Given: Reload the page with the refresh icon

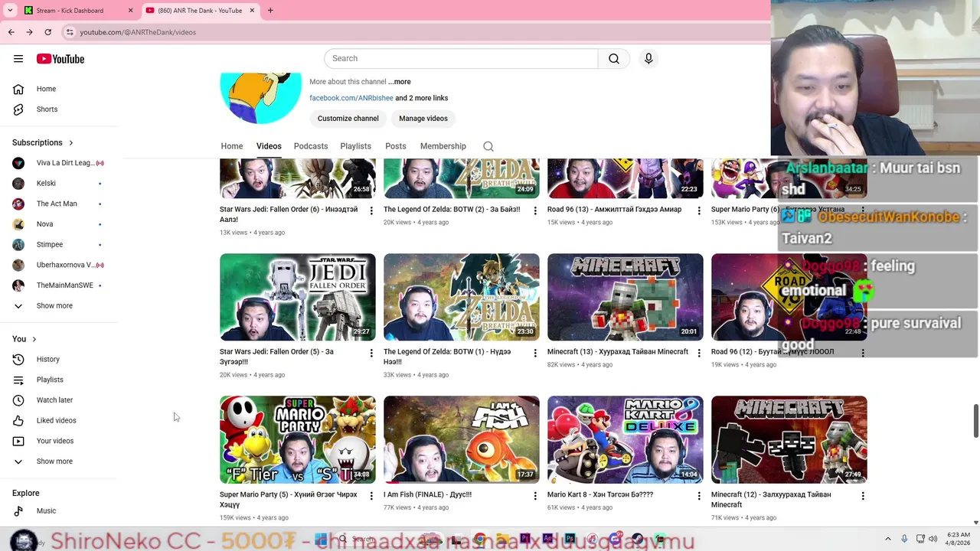Looking at the screenshot, I should coord(47,32).
